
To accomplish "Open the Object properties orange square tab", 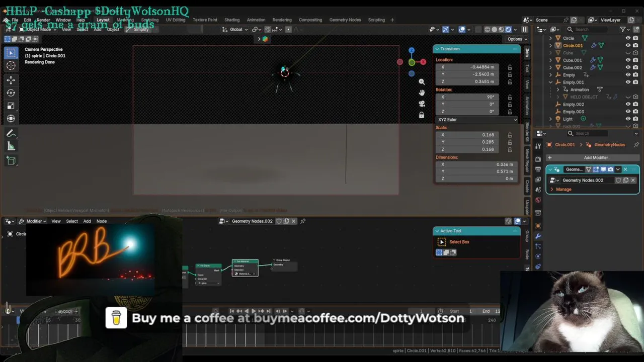I will [x=538, y=226].
